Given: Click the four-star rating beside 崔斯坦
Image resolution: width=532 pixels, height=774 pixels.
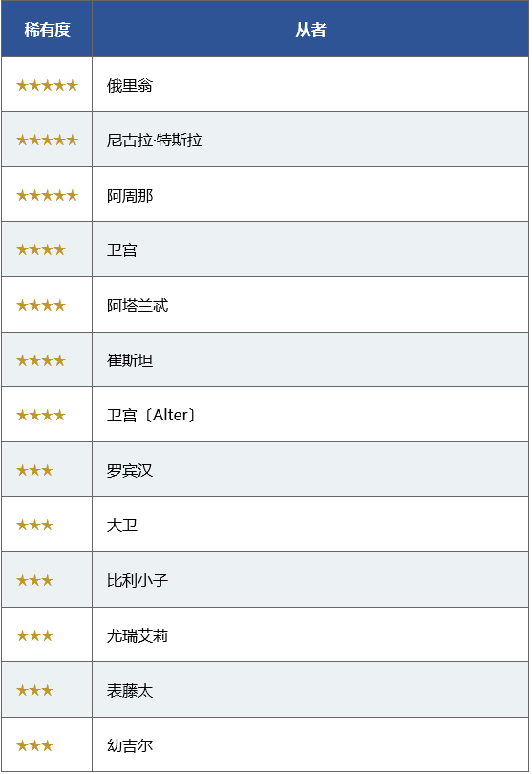Looking at the screenshot, I should 41,360.
